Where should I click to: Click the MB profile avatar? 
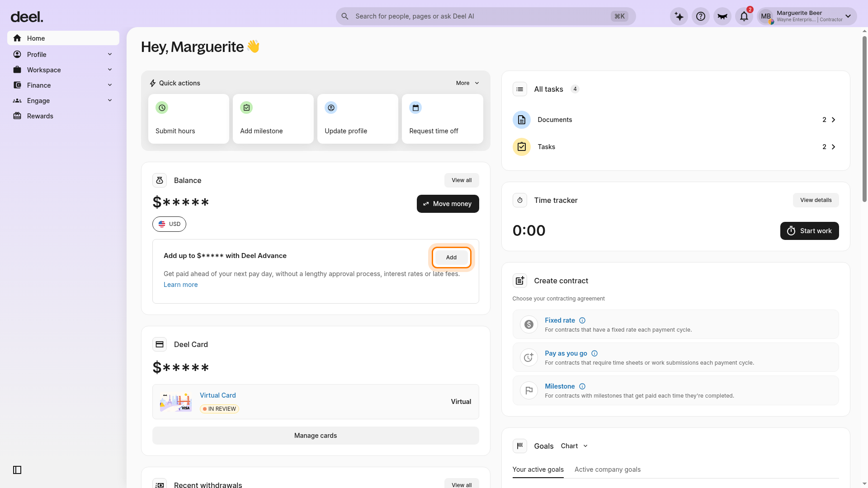click(766, 16)
